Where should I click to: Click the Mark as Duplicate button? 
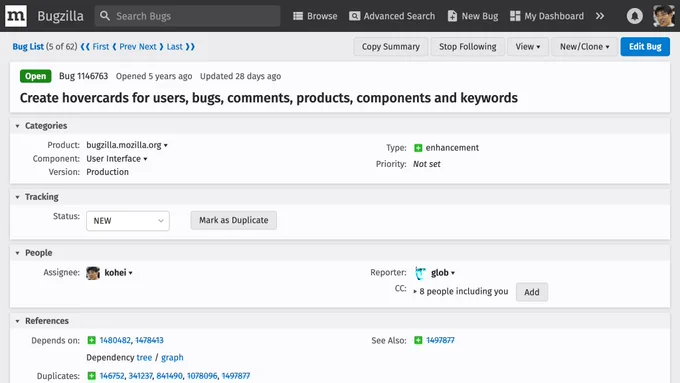click(233, 220)
